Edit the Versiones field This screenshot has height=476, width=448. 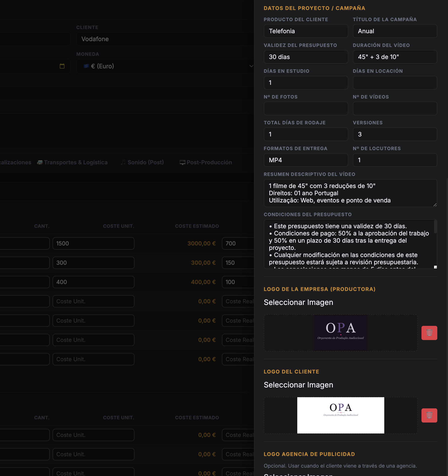395,134
